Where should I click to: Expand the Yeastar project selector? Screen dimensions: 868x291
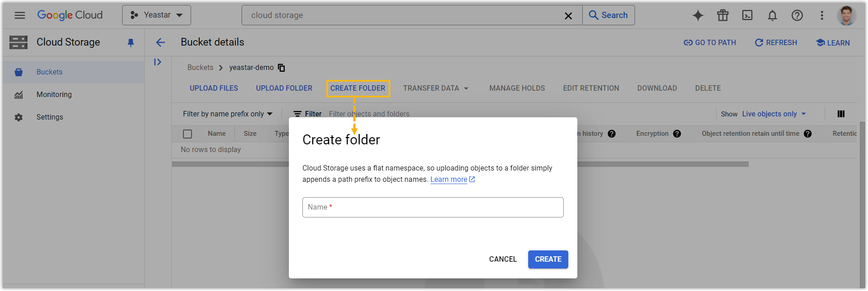coord(156,15)
